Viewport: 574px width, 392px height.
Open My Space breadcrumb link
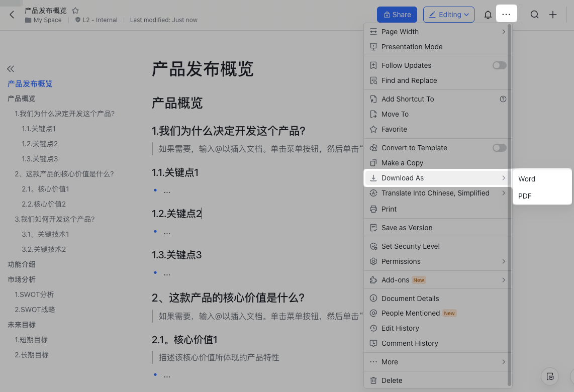pyautogui.click(x=47, y=20)
